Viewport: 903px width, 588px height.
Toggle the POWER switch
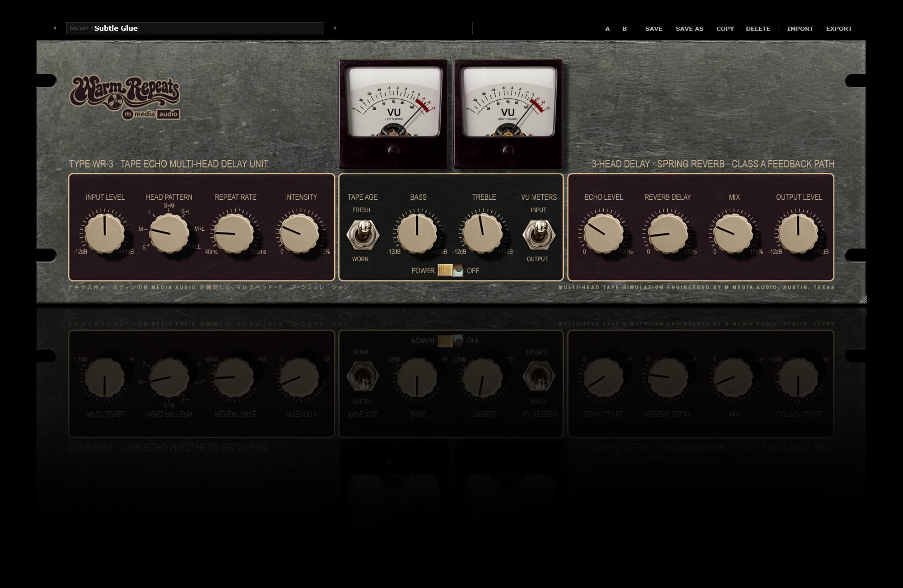coord(450,270)
